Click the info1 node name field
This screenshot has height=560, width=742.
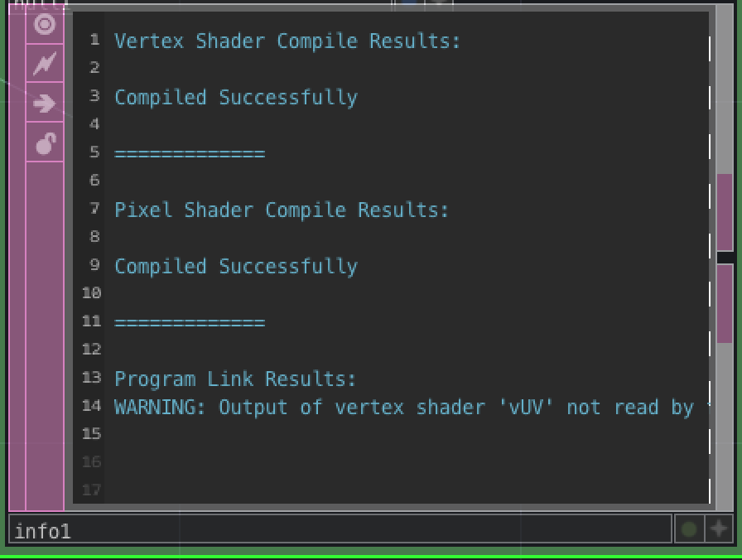coord(340,530)
